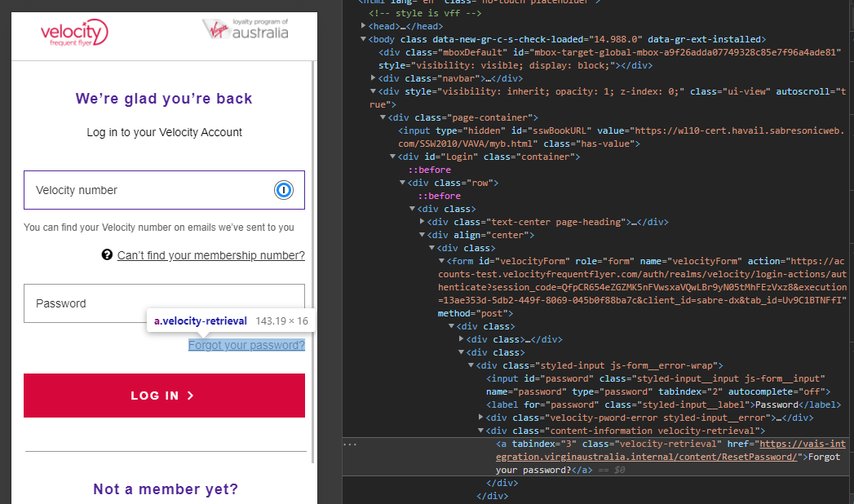
Task: Click the 'We're glad you're back' heading
Action: 164,99
